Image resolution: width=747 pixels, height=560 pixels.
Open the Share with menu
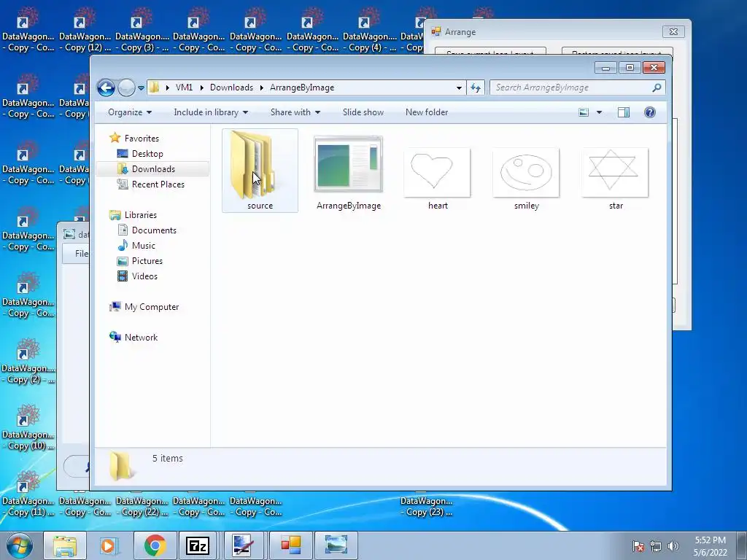[x=295, y=112]
